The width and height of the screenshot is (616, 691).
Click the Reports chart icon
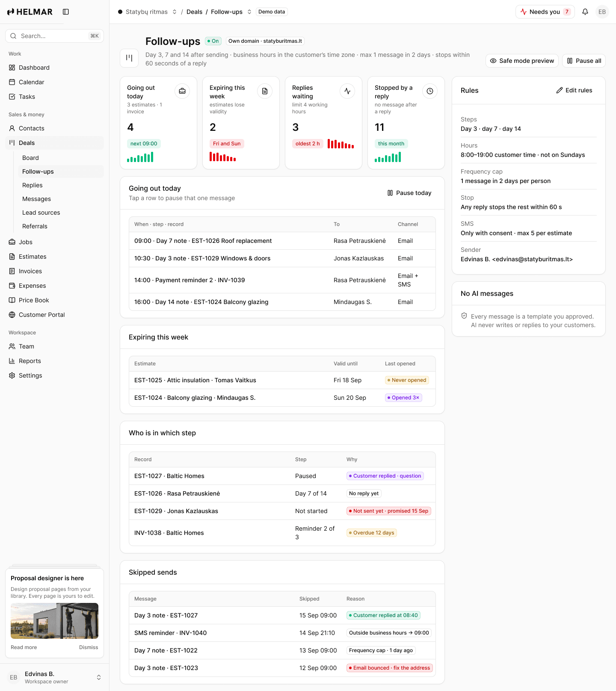(x=12, y=361)
